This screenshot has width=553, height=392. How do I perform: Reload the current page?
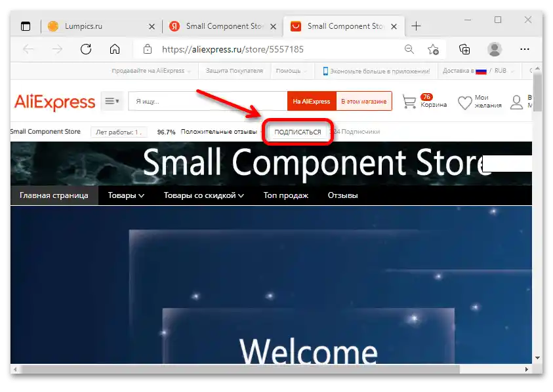86,49
